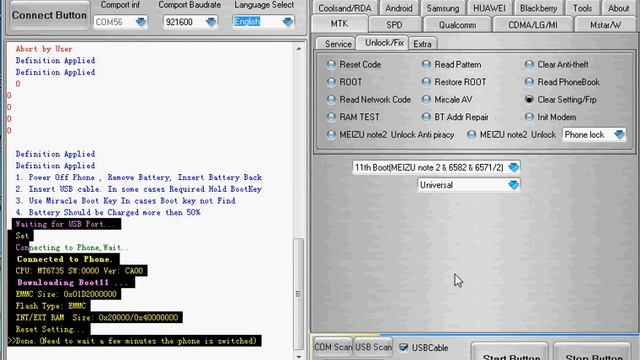Screen dimensions: 640x360
Task: Click the 'INT/EXT RAM Size' log line
Action: 97,318
